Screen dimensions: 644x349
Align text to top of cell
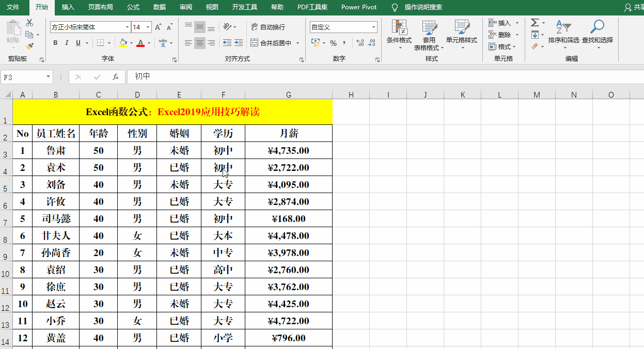[189, 26]
